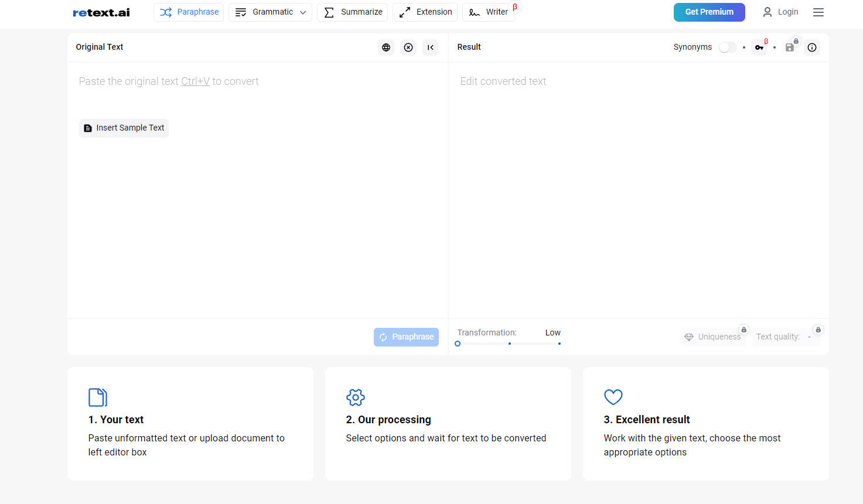This screenshot has width=863, height=504.
Task: Select the Paraphrase mode tab
Action: [189, 12]
